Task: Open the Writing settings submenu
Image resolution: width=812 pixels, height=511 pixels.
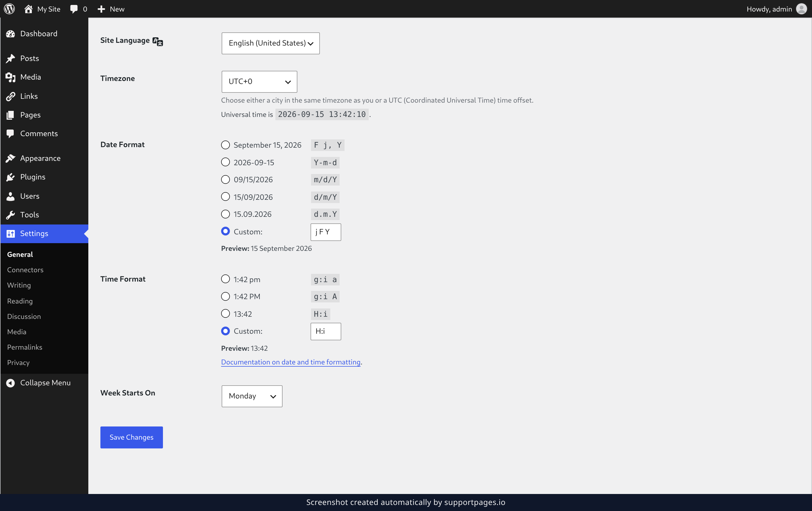Action: (x=19, y=285)
